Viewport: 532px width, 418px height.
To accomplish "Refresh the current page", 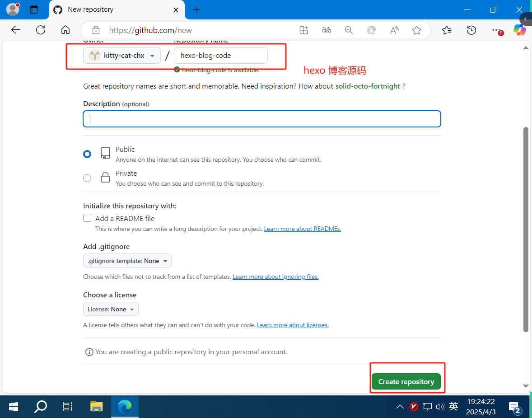I will click(41, 30).
